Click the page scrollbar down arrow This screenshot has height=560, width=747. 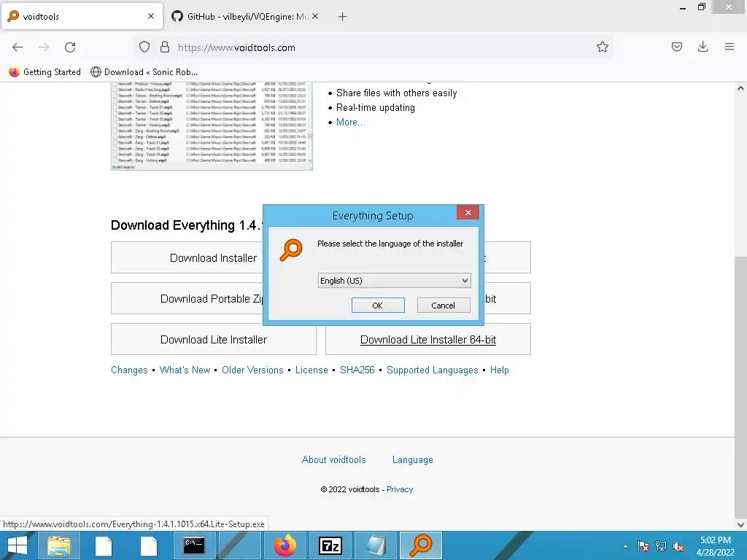[x=740, y=525]
